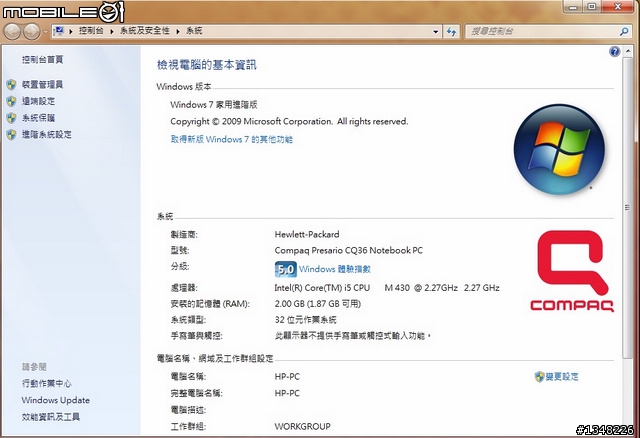This screenshot has height=438, width=640.
Task: Click the magnifier search icon
Action: [624, 31]
